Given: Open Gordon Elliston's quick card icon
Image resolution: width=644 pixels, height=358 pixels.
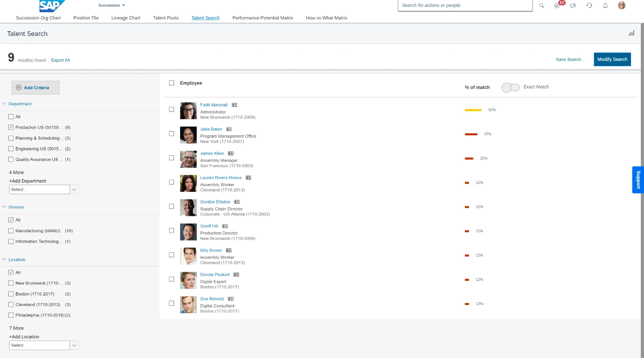Looking at the screenshot, I should coord(237,202).
